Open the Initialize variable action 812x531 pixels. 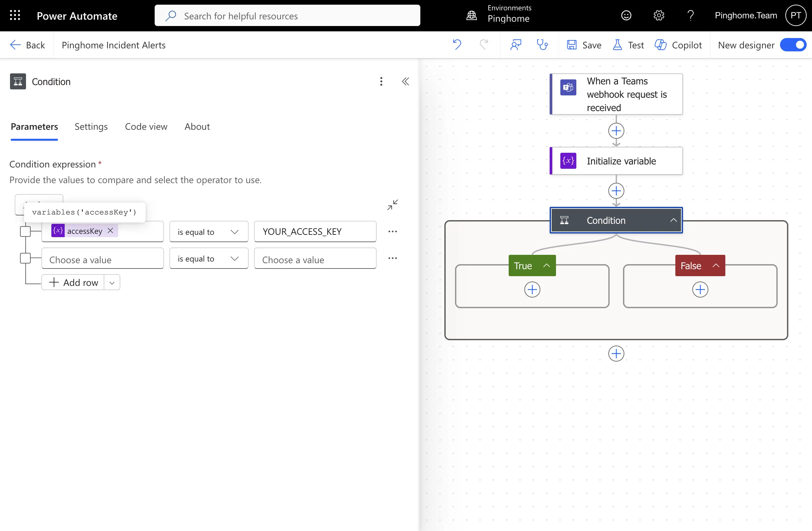pyautogui.click(x=616, y=161)
